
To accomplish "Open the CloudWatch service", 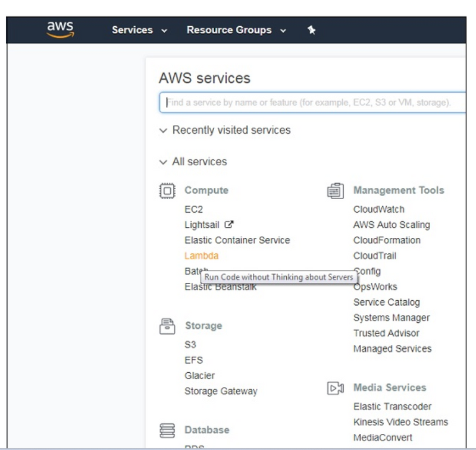I will (x=378, y=209).
